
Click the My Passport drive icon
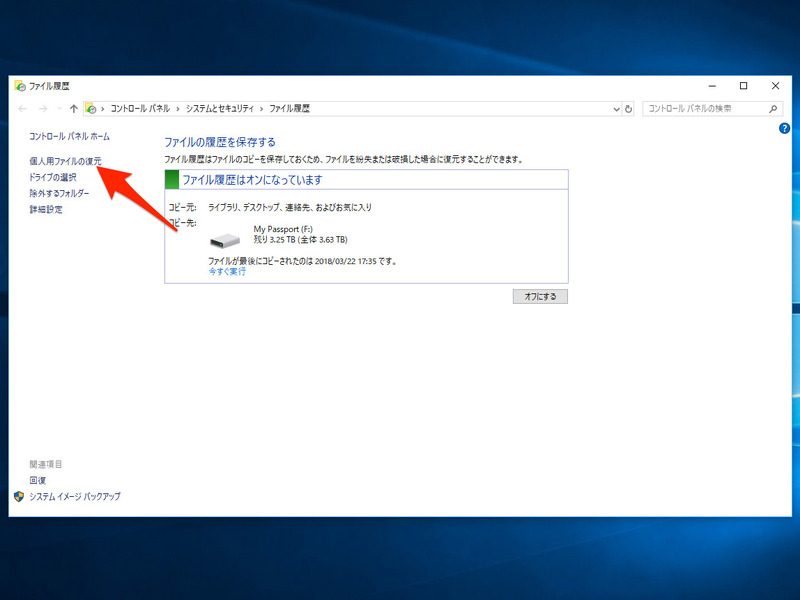pyautogui.click(x=225, y=240)
